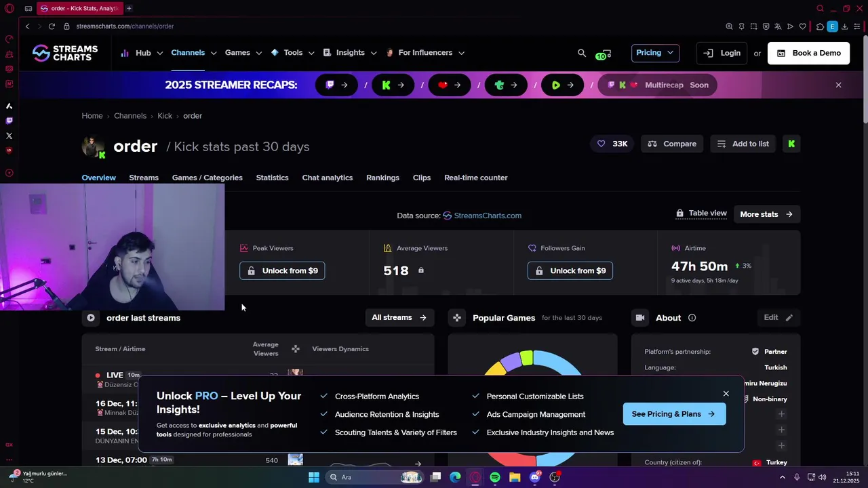Click Unlock from $9 under Followers Gain
Screen dimensions: 868x488
(570, 270)
